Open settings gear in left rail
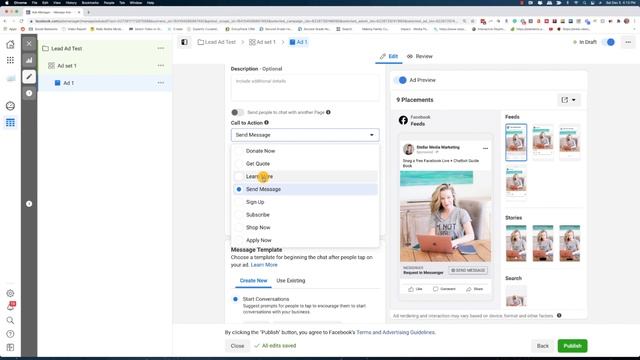 tap(10, 293)
